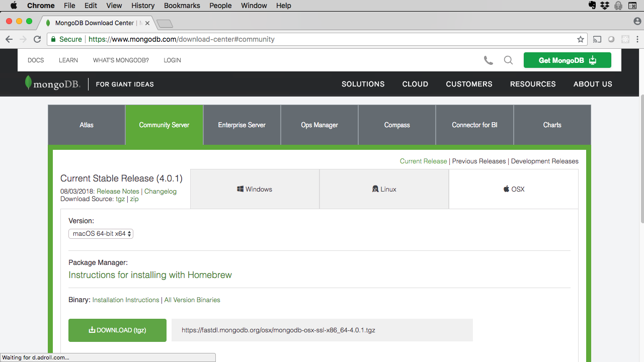The image size is (644, 362).
Task: Open the SOLUTIONS navigation item
Action: coord(363,84)
